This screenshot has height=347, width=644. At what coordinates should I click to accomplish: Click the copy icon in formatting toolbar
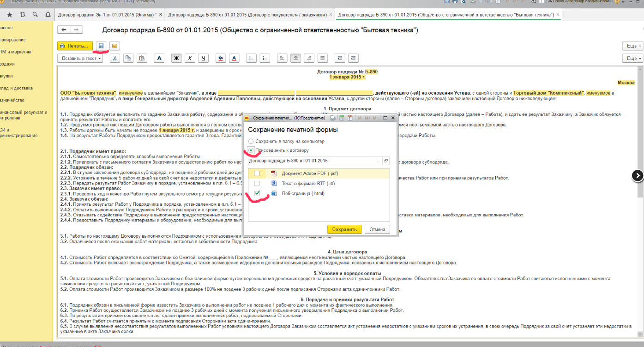pos(128,58)
